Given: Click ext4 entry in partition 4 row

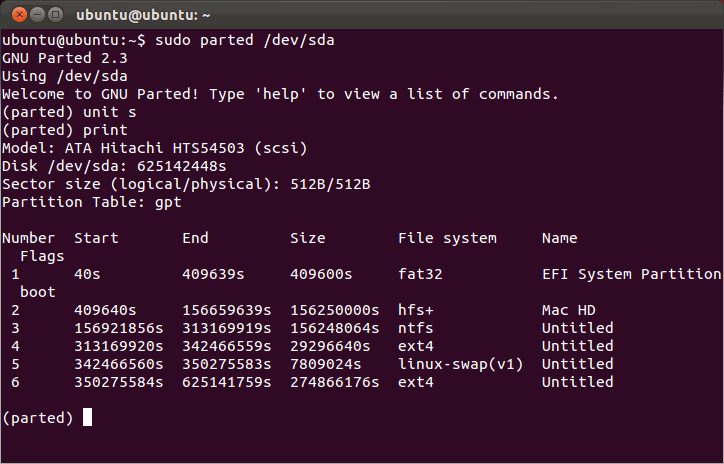Looking at the screenshot, I should [x=416, y=346].
